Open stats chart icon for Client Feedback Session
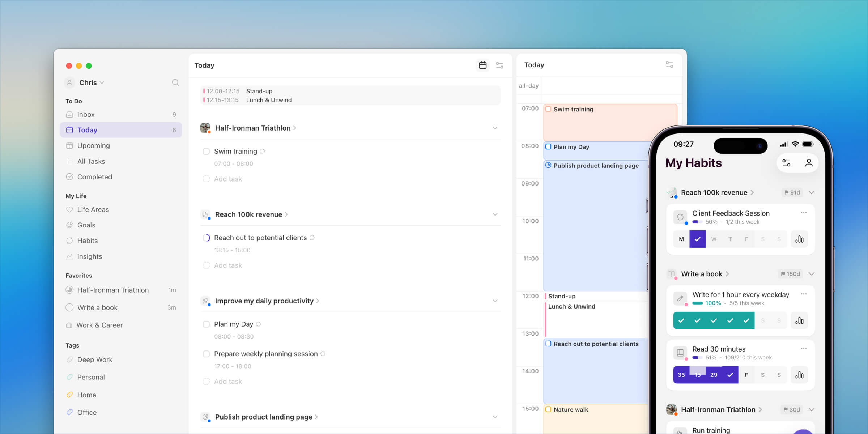This screenshot has height=434, width=868. tap(799, 239)
